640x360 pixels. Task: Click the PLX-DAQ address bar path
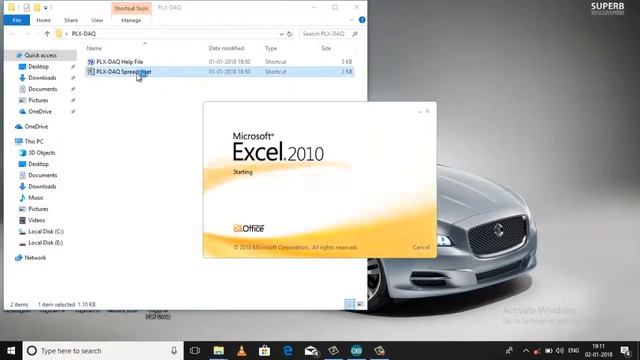click(84, 34)
